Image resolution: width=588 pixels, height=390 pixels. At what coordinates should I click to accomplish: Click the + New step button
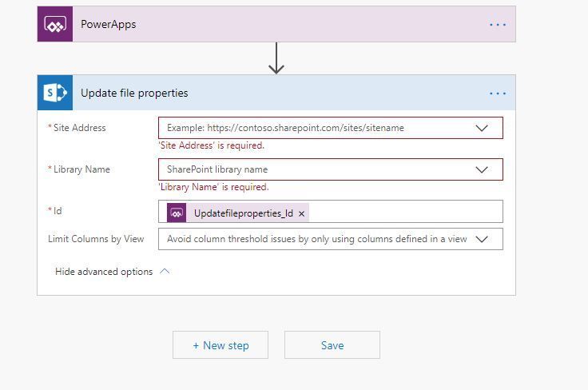pyautogui.click(x=220, y=345)
